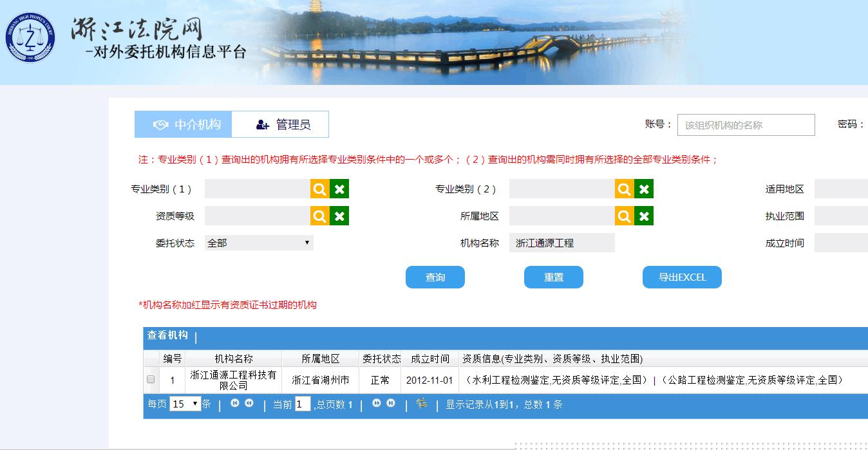
Task: Go to the last page of results
Action: pyautogui.click(x=391, y=404)
